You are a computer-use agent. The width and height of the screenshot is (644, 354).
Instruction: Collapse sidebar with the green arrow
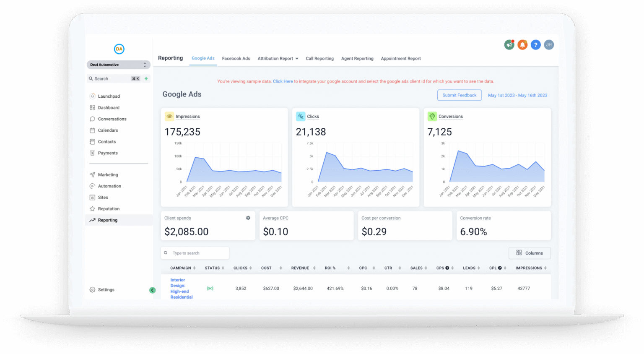click(153, 290)
